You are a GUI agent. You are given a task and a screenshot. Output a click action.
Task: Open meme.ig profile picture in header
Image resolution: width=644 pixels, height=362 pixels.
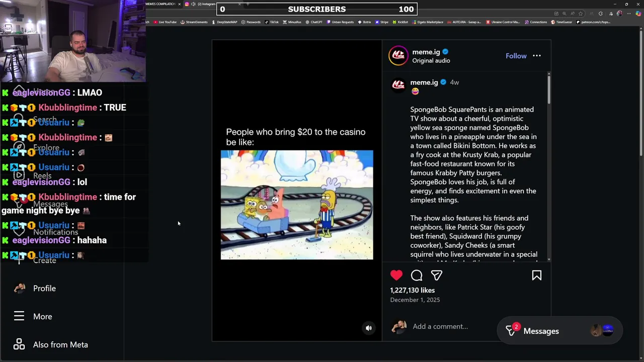point(398,56)
